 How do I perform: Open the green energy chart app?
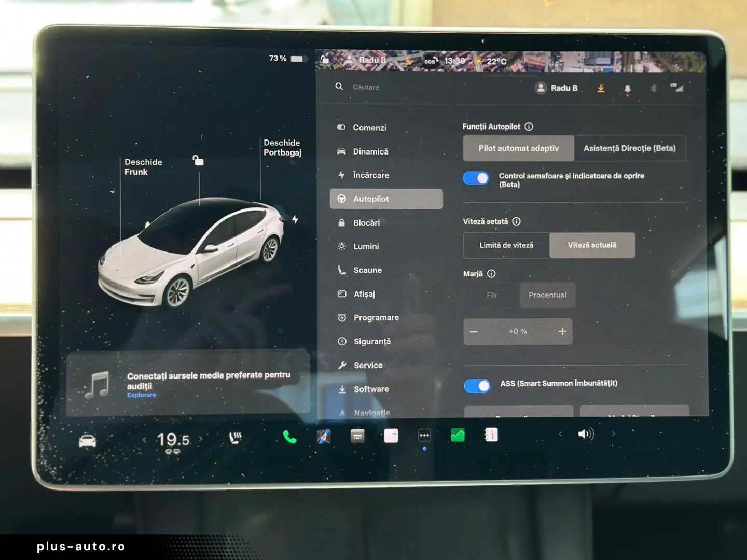(458, 435)
